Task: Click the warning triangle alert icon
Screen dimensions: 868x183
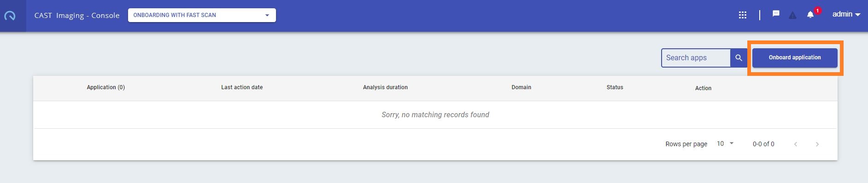Action: 792,16
